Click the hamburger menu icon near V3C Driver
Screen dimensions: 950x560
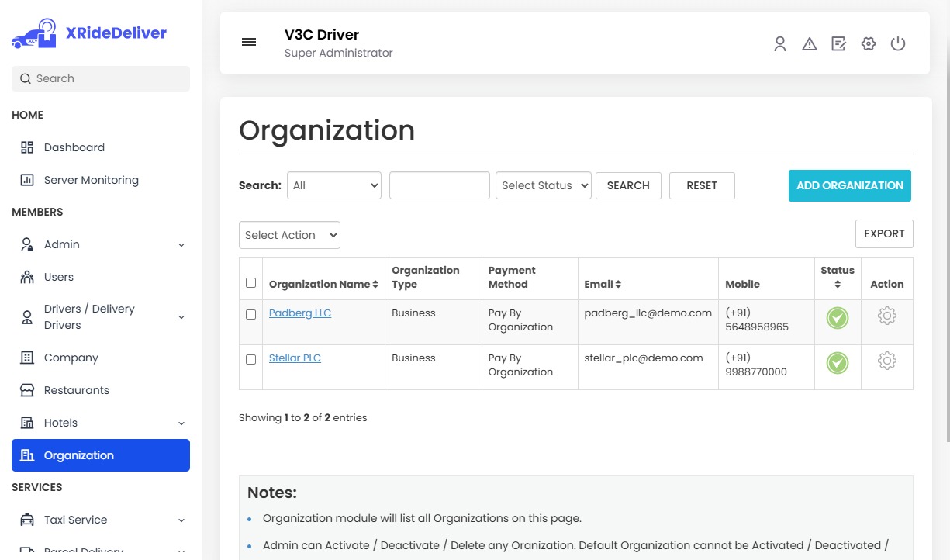[x=248, y=42]
